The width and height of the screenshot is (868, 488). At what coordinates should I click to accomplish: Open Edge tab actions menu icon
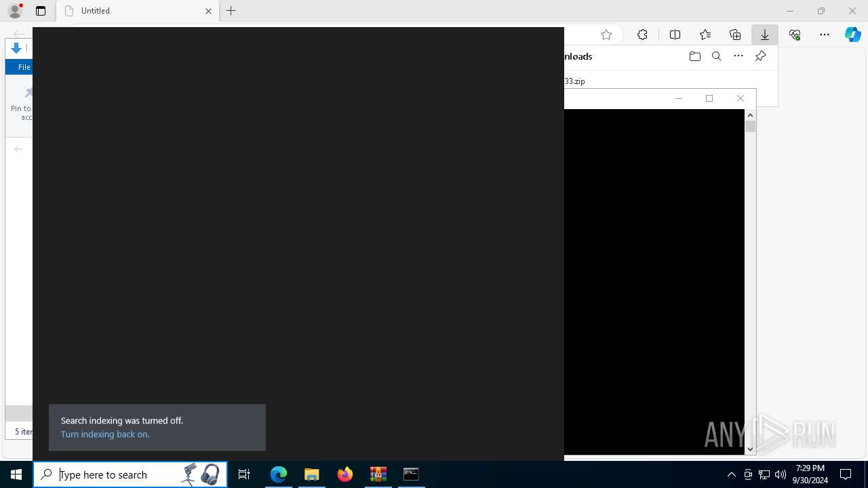point(41,11)
